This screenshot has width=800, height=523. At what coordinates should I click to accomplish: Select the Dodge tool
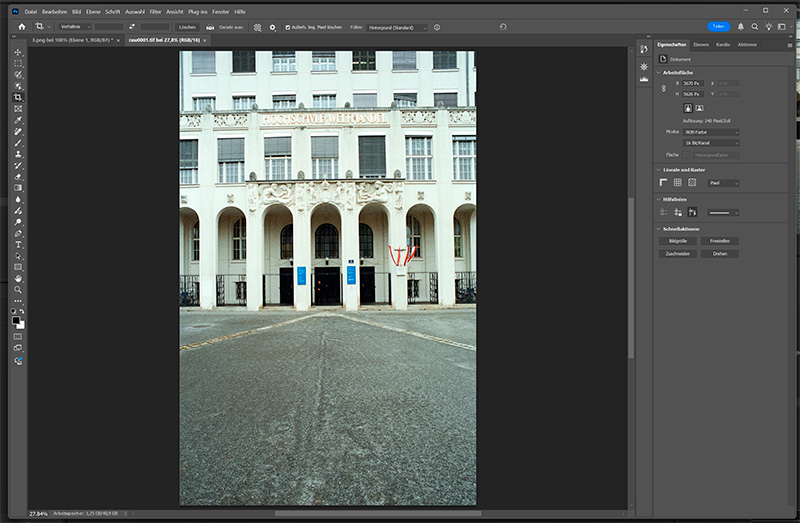click(x=18, y=222)
